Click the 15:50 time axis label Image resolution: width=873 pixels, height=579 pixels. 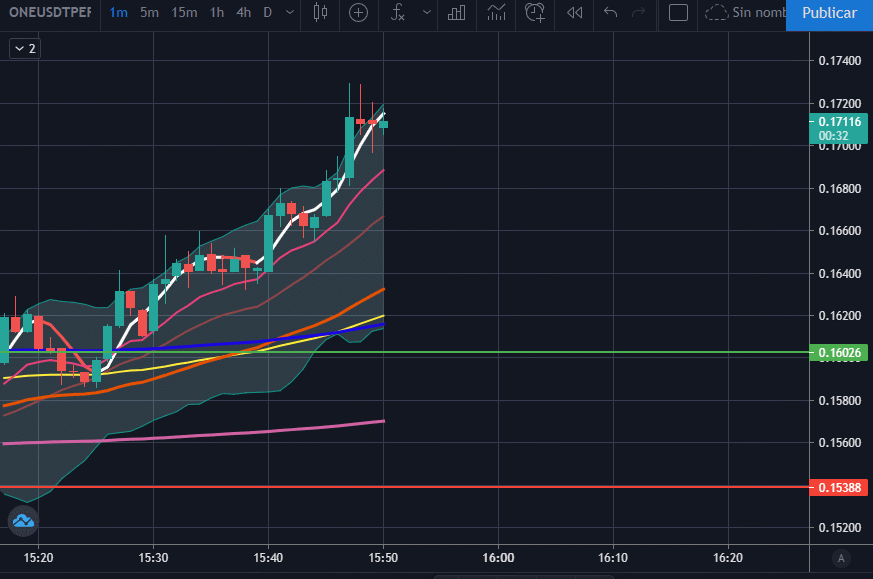tap(383, 558)
